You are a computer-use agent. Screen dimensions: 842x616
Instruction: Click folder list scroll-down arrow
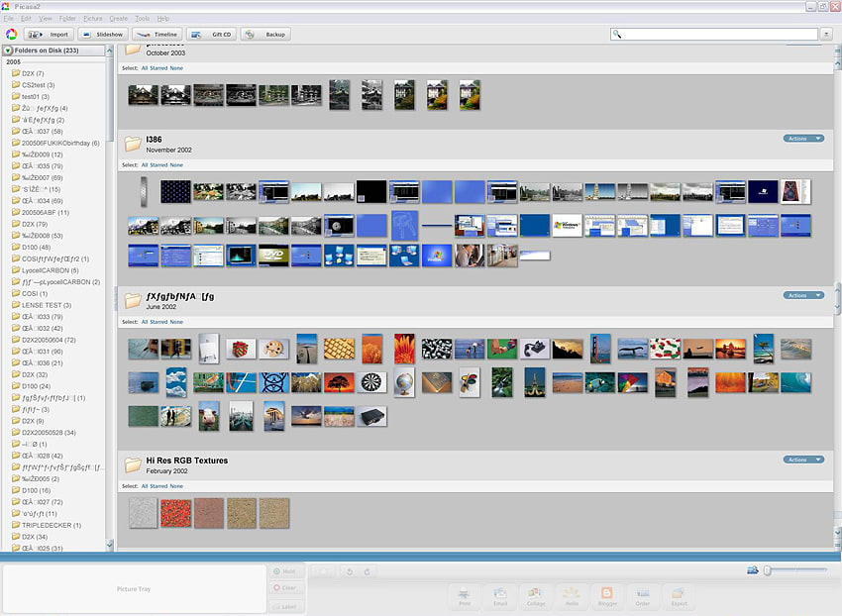tap(110, 545)
